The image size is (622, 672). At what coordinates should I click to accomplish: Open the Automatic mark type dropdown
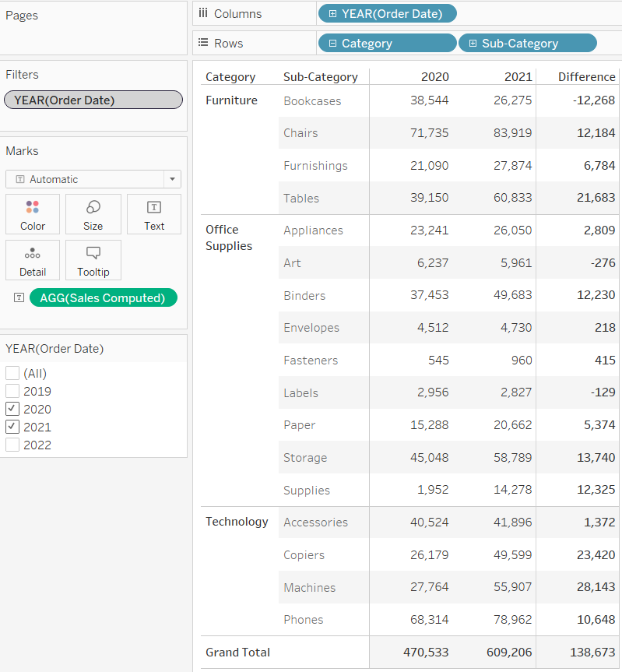[x=171, y=179]
